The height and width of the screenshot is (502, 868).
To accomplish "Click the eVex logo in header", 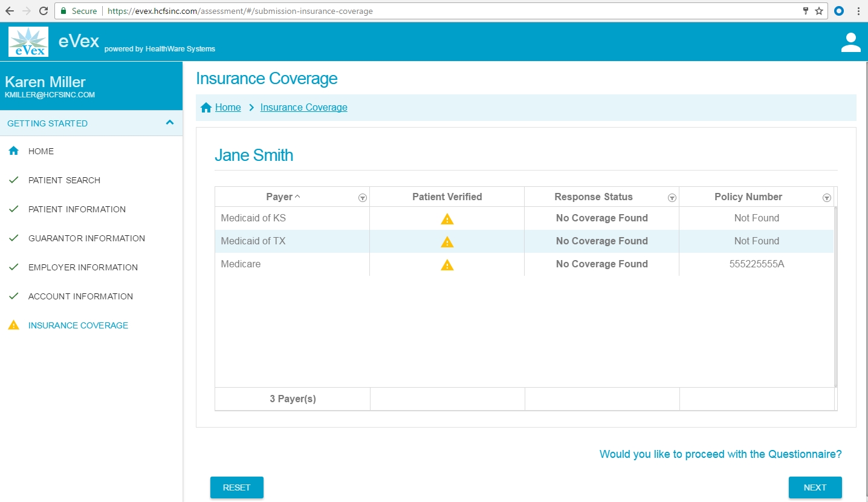I will [28, 42].
